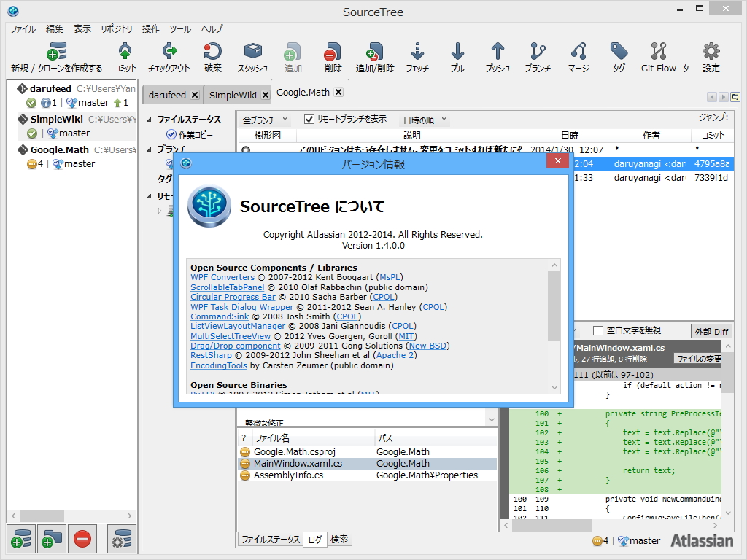Open the タグ (Tag) toolbar icon
This screenshot has width=747, height=560.
coord(618,57)
